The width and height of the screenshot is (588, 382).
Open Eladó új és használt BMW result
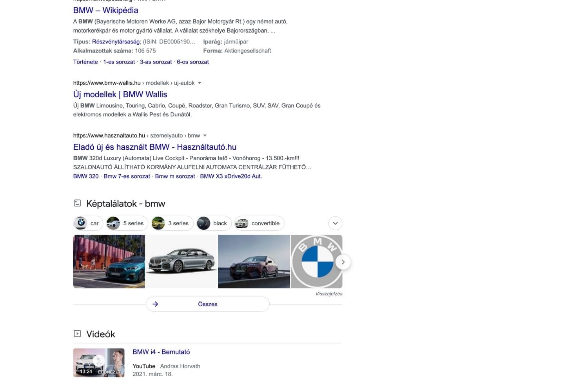[x=155, y=147]
